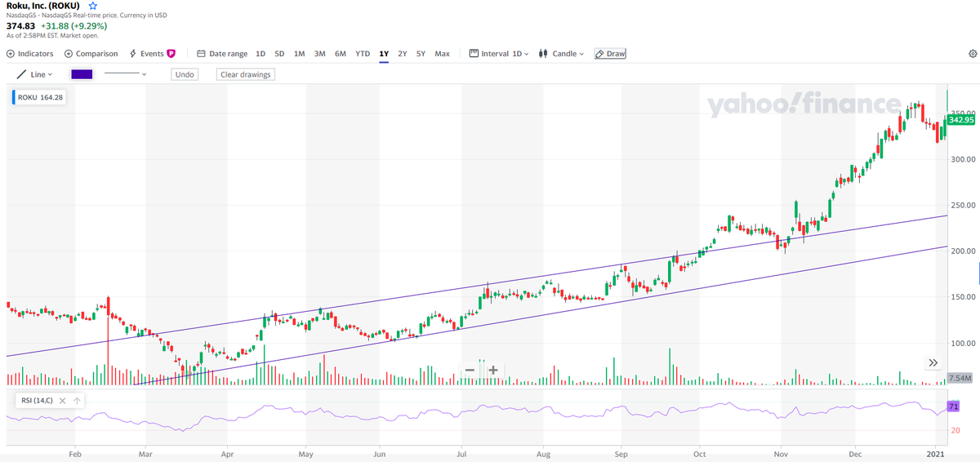Open chart settings gear
Image resolution: width=980 pixels, height=462 pixels.
click(x=972, y=54)
